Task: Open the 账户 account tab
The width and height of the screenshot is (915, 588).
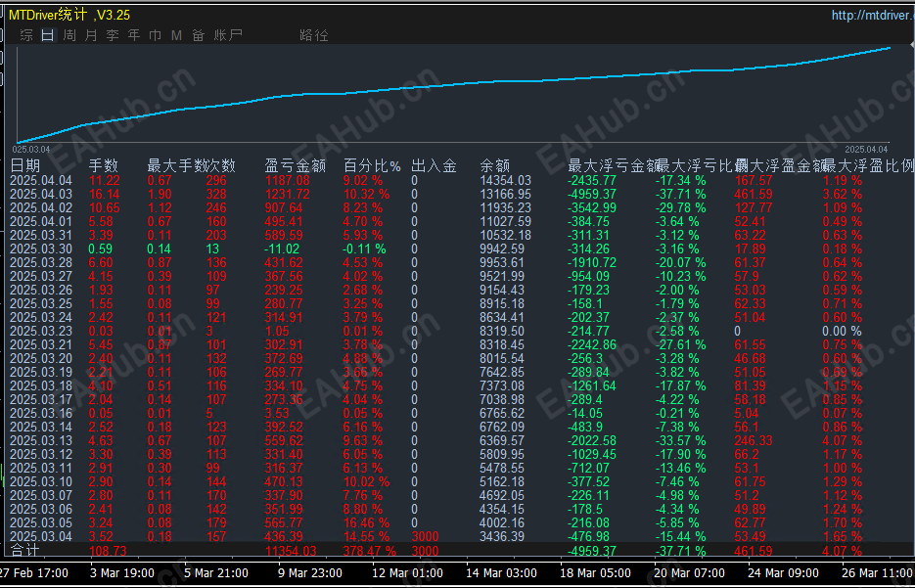Action: tap(228, 35)
